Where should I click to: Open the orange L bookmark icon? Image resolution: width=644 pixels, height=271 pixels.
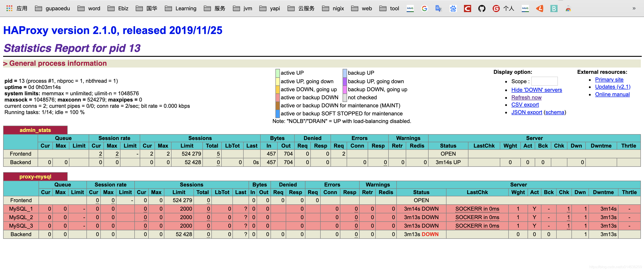point(539,8)
